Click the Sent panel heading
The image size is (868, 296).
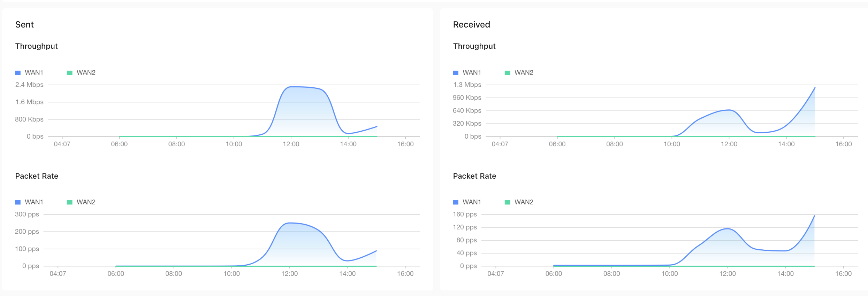(x=24, y=24)
